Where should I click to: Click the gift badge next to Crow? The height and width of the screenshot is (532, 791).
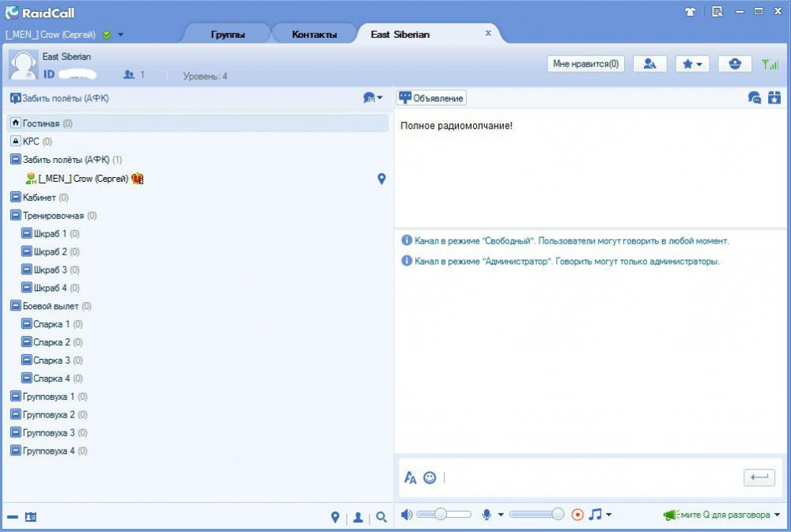coord(137,179)
